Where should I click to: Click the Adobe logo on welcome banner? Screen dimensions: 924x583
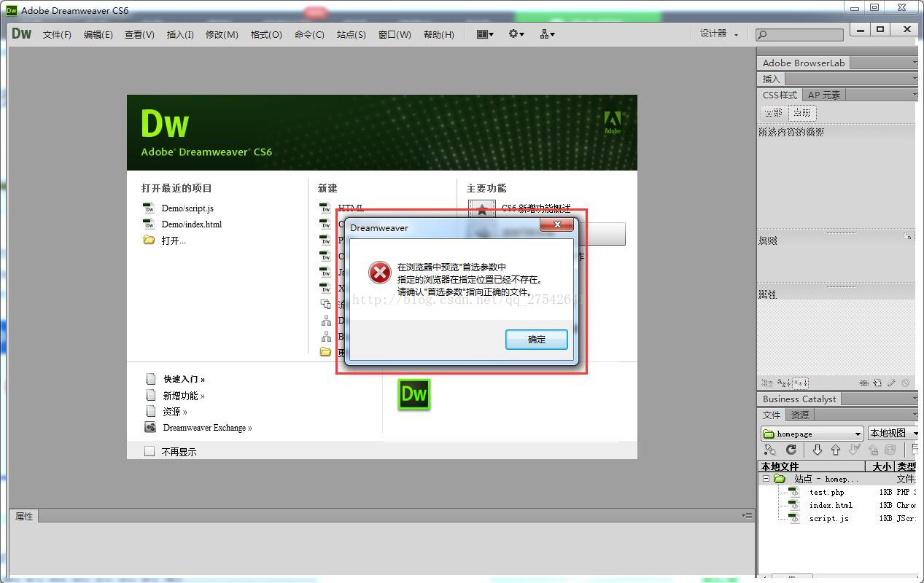[613, 122]
